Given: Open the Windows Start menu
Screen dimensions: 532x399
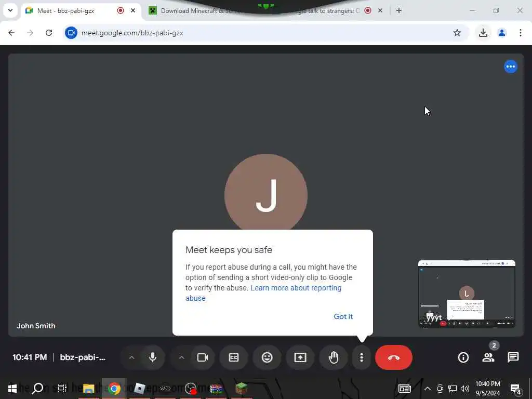Looking at the screenshot, I should pyautogui.click(x=12, y=389).
